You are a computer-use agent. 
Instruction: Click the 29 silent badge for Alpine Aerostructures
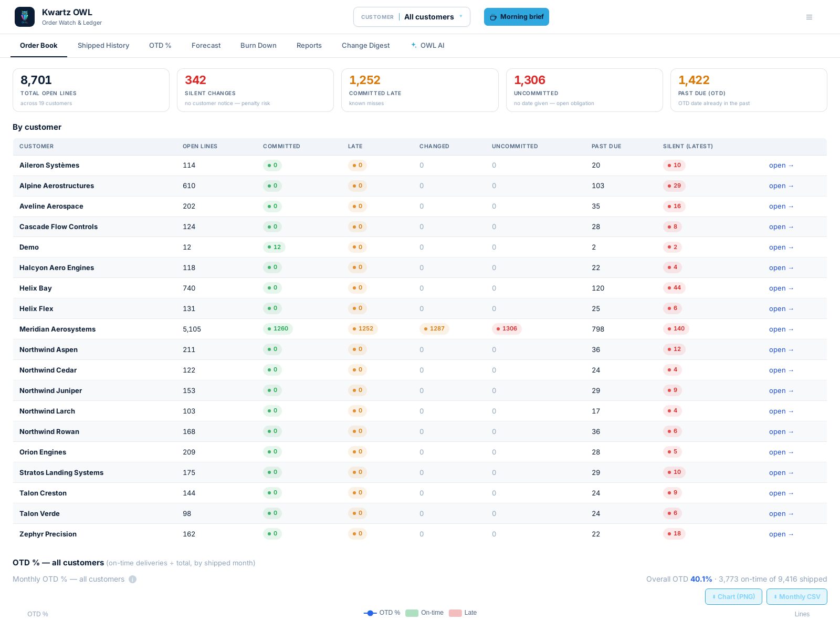(x=674, y=185)
